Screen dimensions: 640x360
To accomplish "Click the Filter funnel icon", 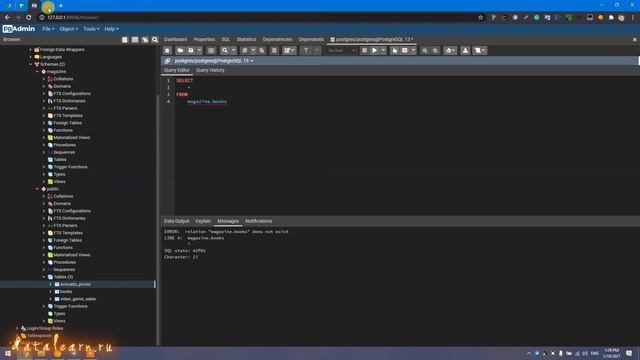I will [306, 51].
